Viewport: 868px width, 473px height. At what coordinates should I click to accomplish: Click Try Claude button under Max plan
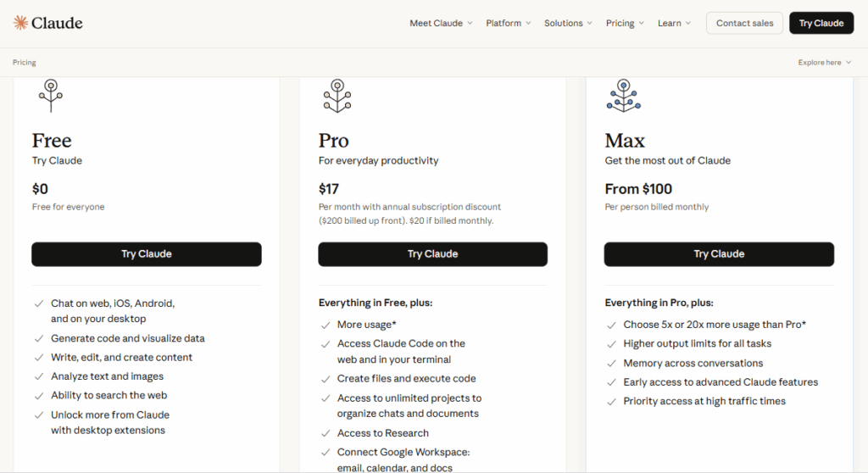pyautogui.click(x=719, y=254)
